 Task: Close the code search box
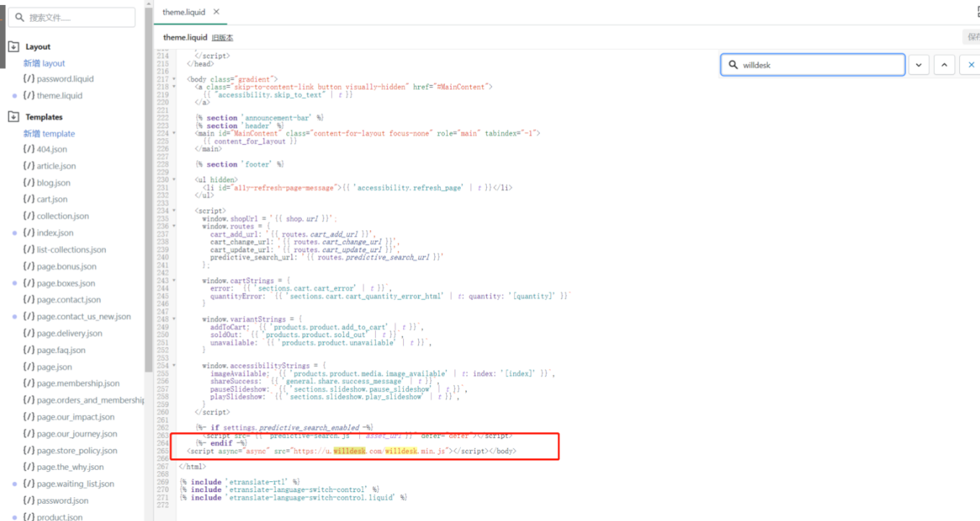[971, 64]
